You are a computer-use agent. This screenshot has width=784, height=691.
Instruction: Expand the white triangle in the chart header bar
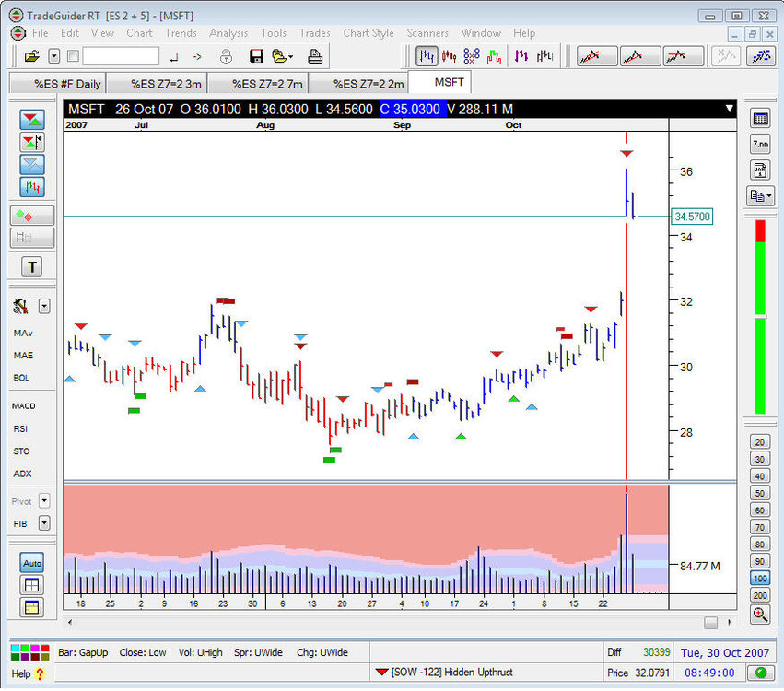(x=730, y=109)
